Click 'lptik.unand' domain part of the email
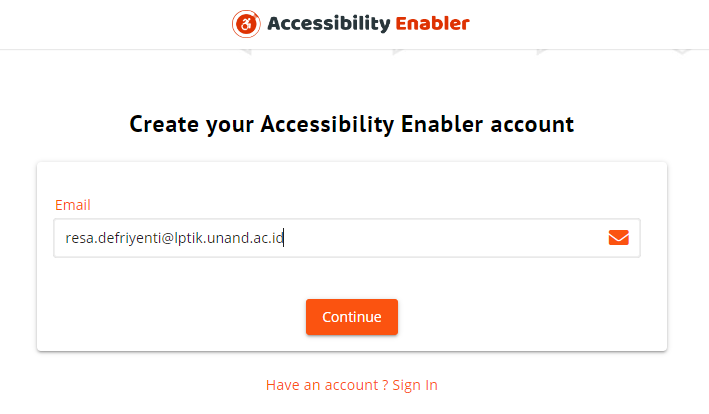This screenshot has width=709, height=414. point(209,238)
